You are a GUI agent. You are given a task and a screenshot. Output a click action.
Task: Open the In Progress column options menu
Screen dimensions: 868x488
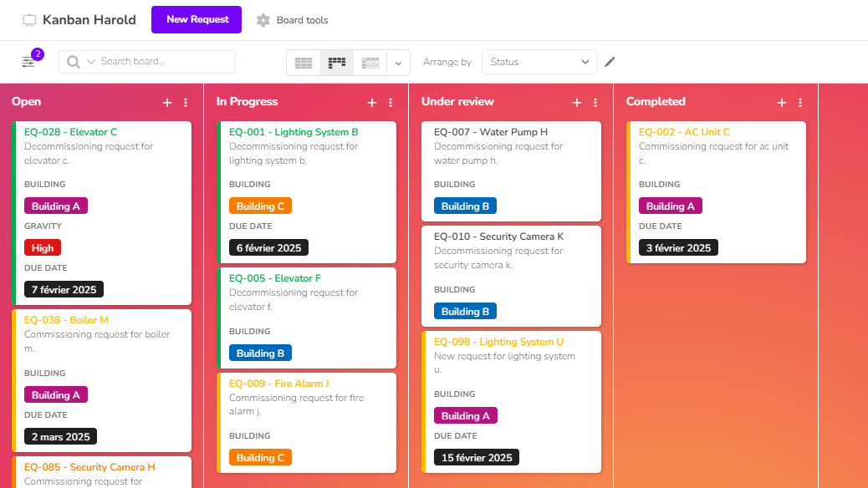[x=391, y=102]
